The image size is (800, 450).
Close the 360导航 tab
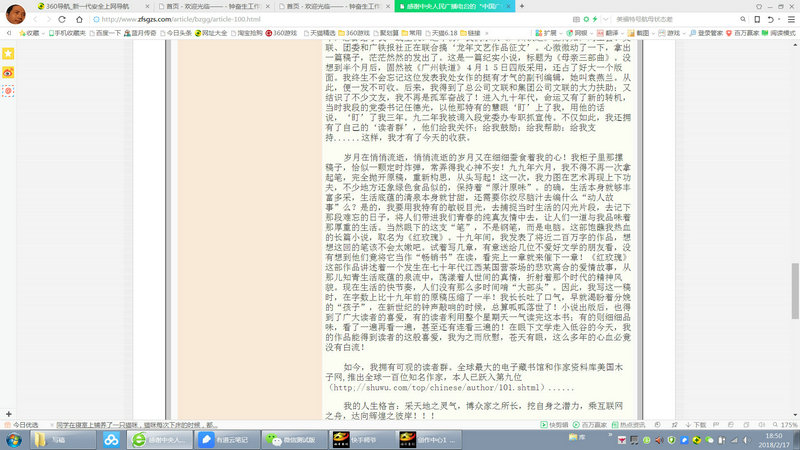(147, 6)
